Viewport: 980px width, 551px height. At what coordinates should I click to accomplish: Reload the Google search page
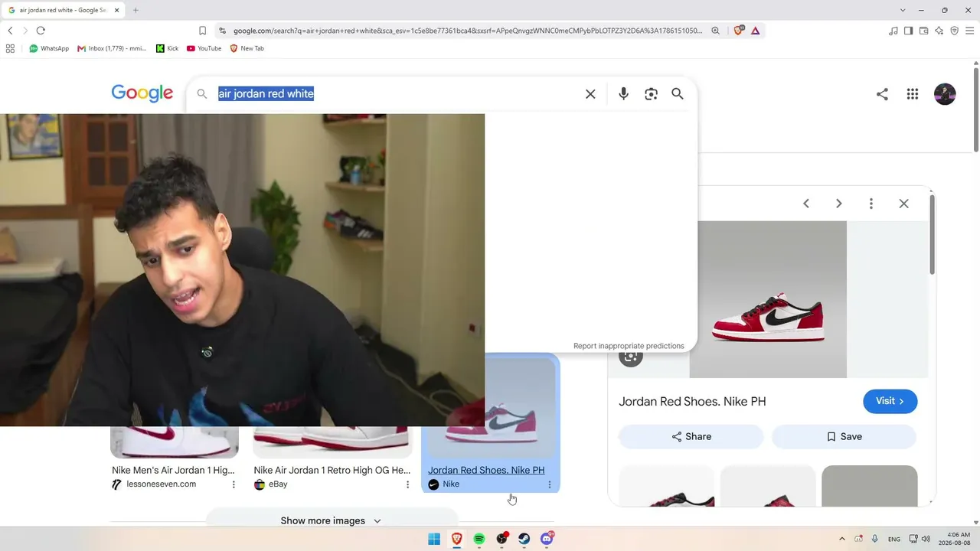click(41, 31)
